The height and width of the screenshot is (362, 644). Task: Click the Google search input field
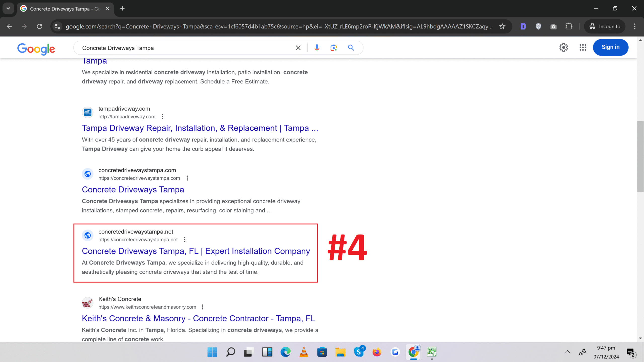tap(186, 48)
